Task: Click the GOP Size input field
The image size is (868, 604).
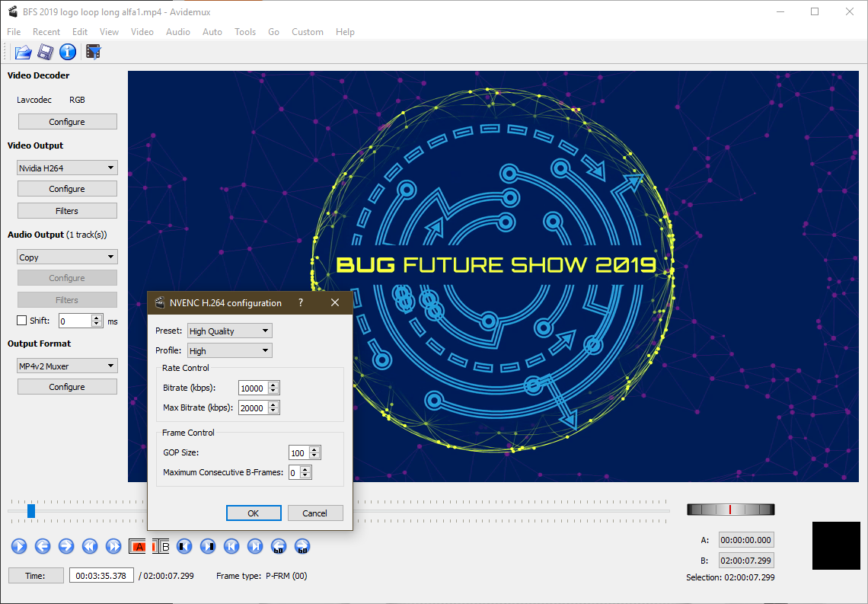Action: tap(299, 453)
